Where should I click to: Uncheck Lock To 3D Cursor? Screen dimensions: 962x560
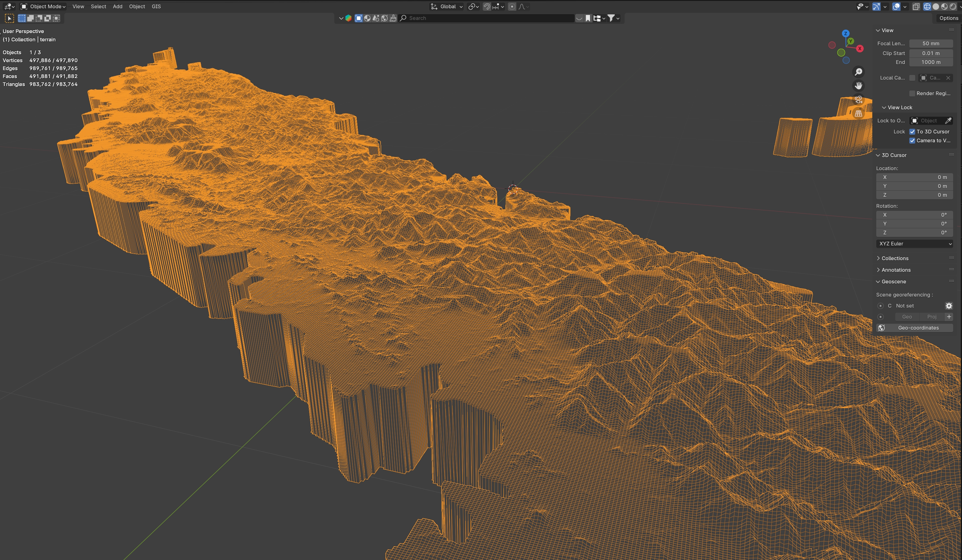pos(912,132)
